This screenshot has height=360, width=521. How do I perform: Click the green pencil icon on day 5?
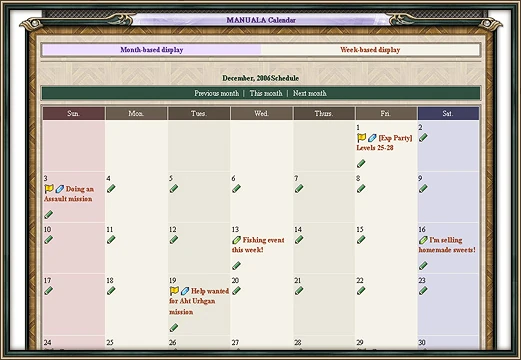click(174, 189)
